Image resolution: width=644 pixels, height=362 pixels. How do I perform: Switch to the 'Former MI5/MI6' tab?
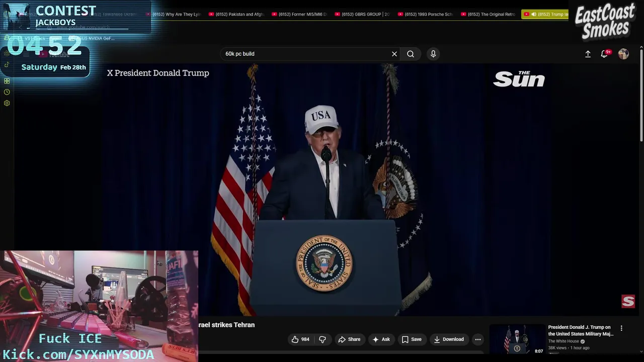coord(299,14)
